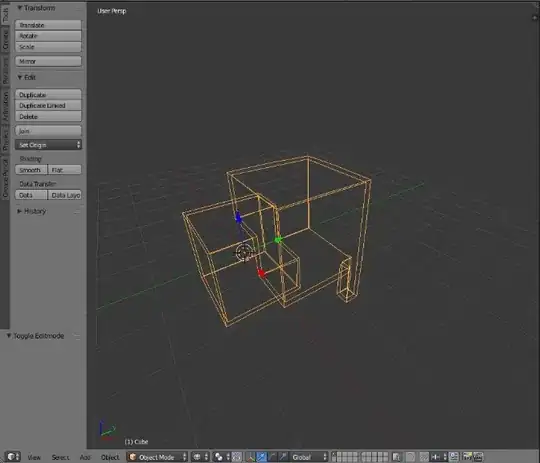Select the rotate manipulator arc icon

pyautogui.click(x=272, y=457)
